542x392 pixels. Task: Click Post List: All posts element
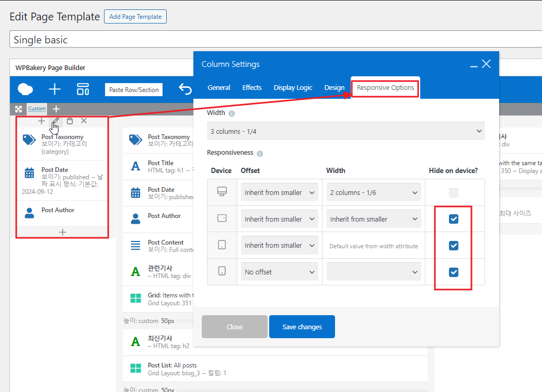tap(172, 365)
